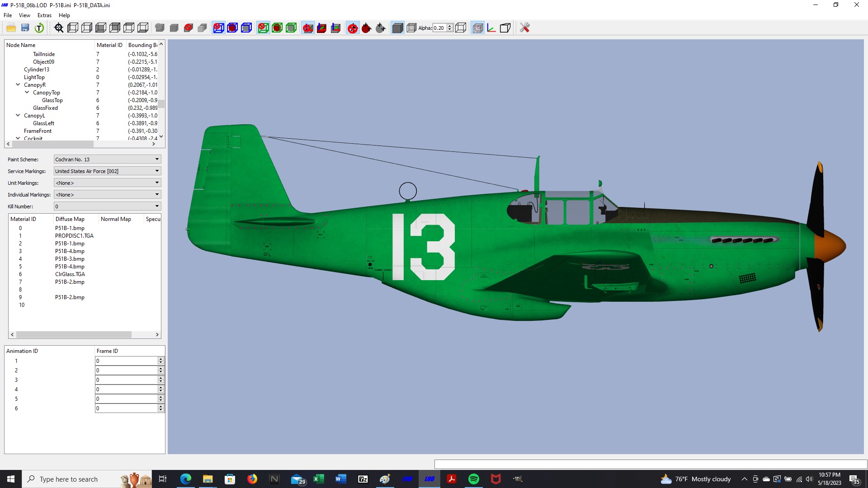Screen dimensions: 868x488
Task: Open Spotify from the taskbar
Action: 473,479
